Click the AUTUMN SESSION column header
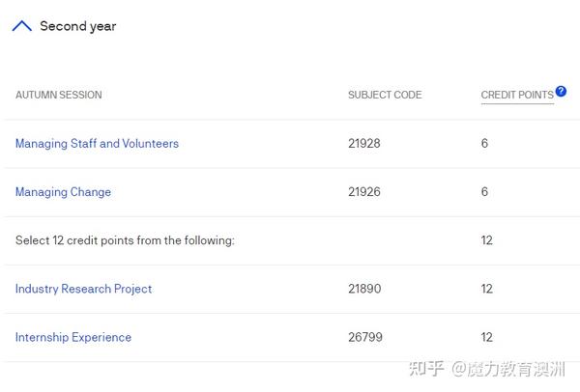The width and height of the screenshot is (580, 392). [58, 95]
